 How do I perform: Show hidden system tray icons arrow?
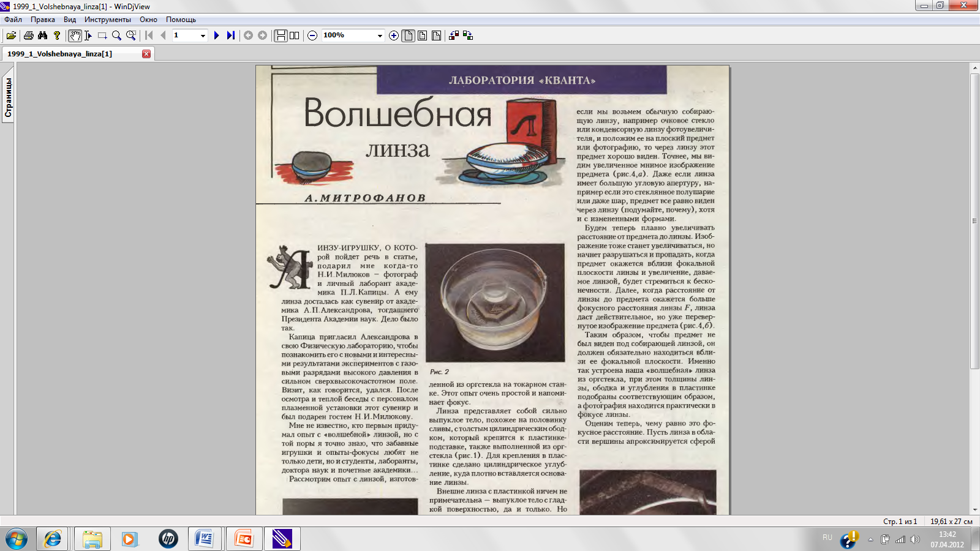pos(870,539)
